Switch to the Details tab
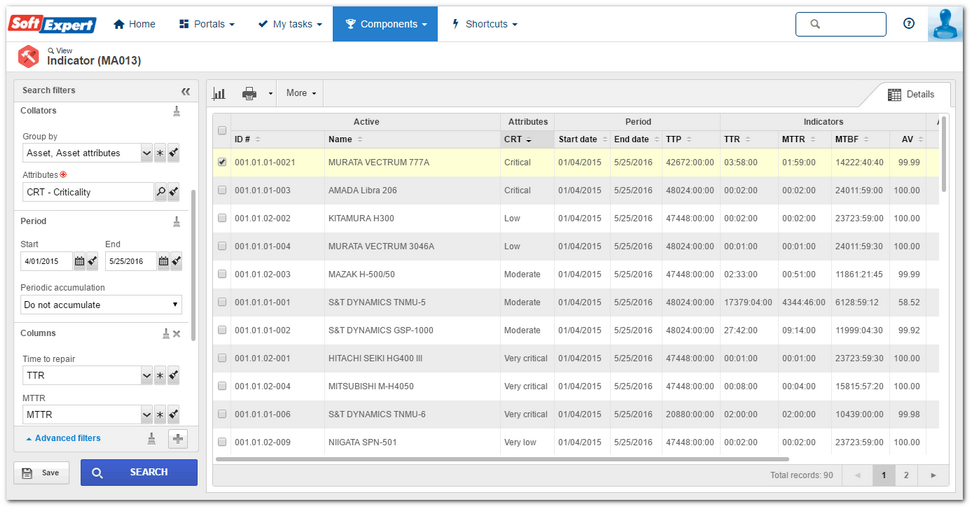Viewport: 970px width, 507px height. [911, 95]
